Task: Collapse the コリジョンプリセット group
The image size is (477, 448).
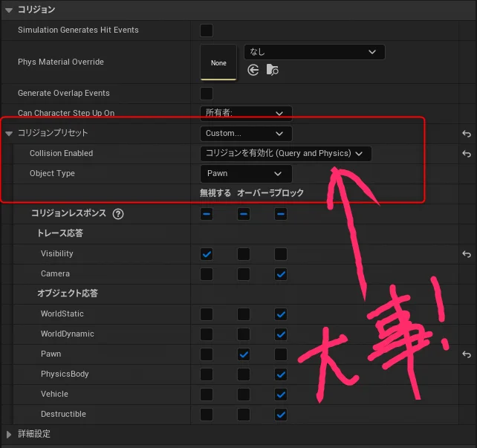Action: coord(9,133)
